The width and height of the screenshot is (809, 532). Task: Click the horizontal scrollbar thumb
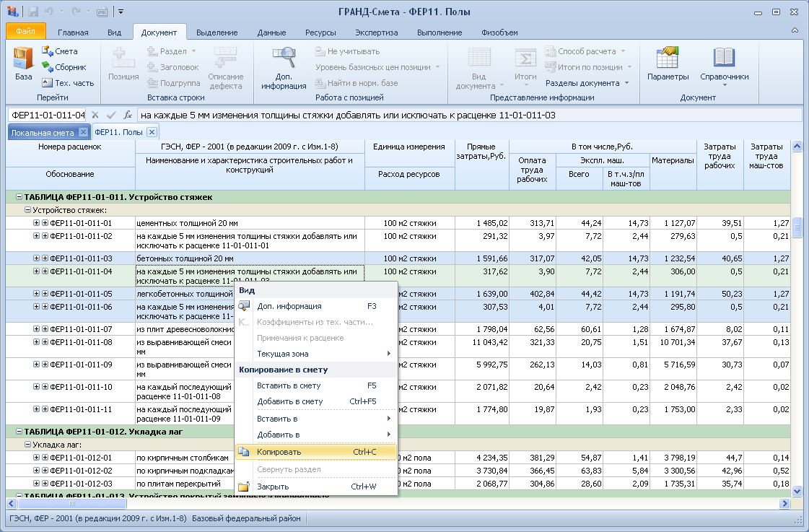click(x=71, y=503)
